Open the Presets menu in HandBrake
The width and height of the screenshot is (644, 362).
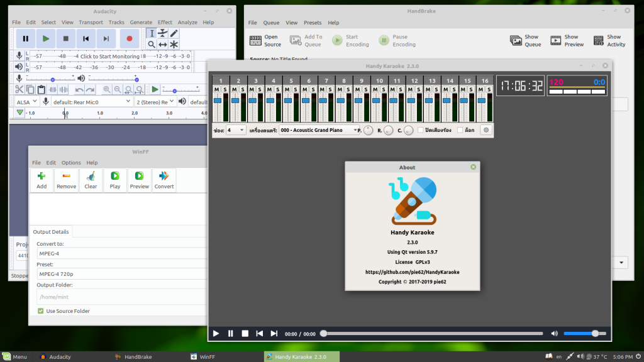[x=313, y=22]
